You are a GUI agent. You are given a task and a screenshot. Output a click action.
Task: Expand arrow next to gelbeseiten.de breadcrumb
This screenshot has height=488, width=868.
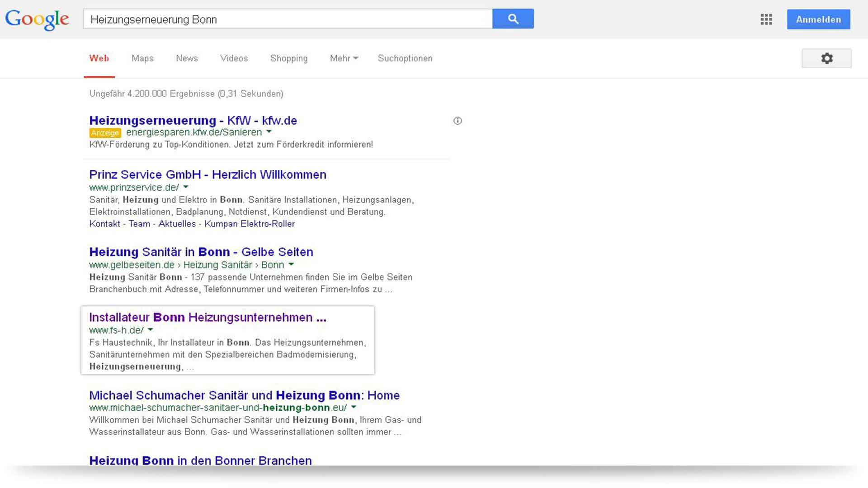click(x=291, y=264)
